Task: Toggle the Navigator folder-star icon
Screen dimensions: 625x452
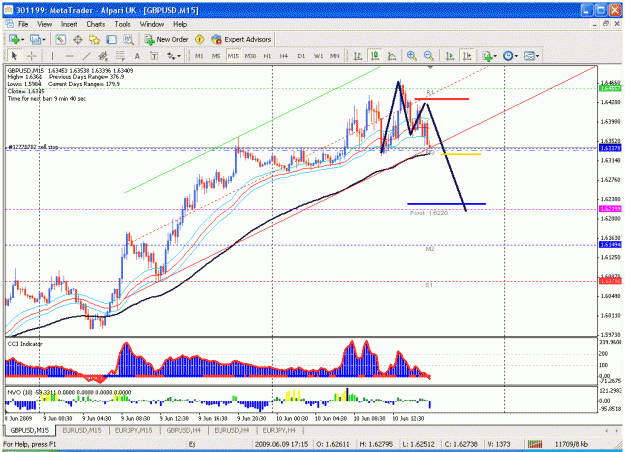Action: (94, 39)
